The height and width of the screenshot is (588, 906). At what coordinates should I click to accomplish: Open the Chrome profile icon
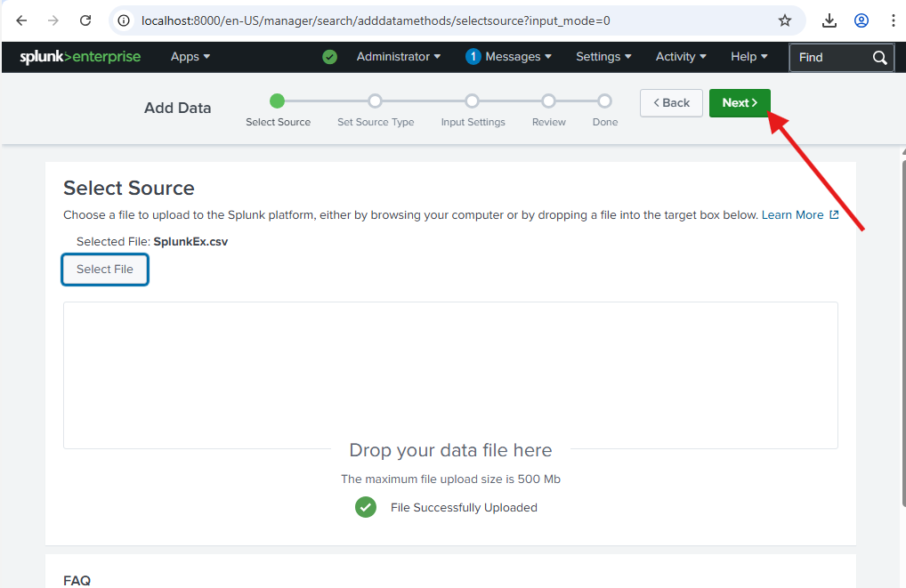tap(861, 20)
